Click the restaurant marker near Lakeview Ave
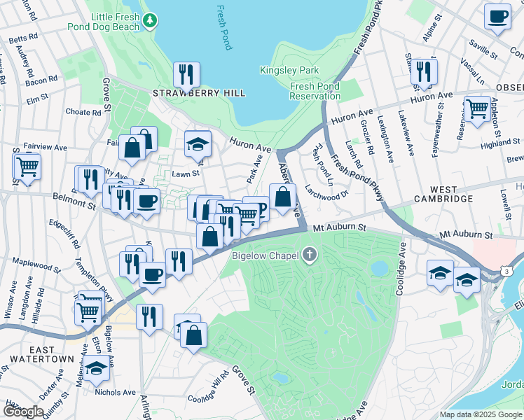Image resolution: width=524 pixels, height=420 pixels. coord(424,71)
